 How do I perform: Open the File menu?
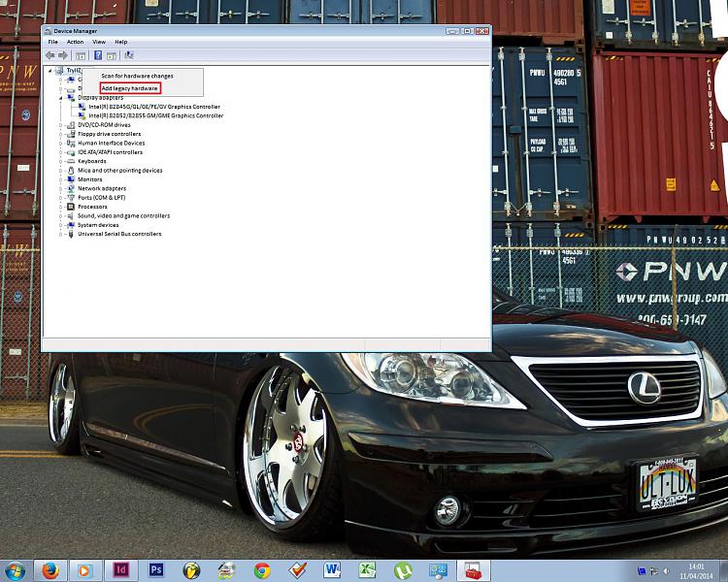pyautogui.click(x=53, y=42)
